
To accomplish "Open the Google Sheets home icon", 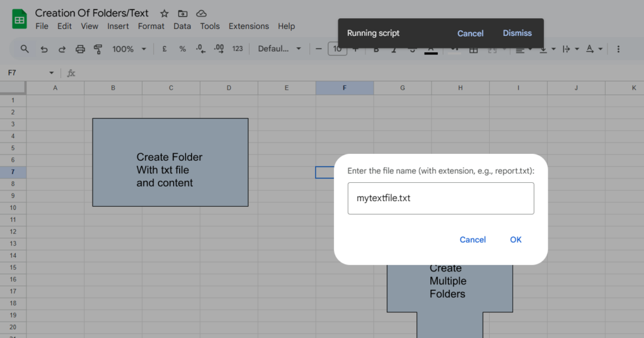I will pos(19,19).
